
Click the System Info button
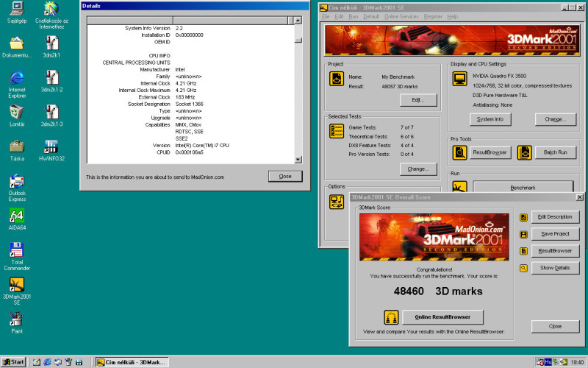[490, 119]
